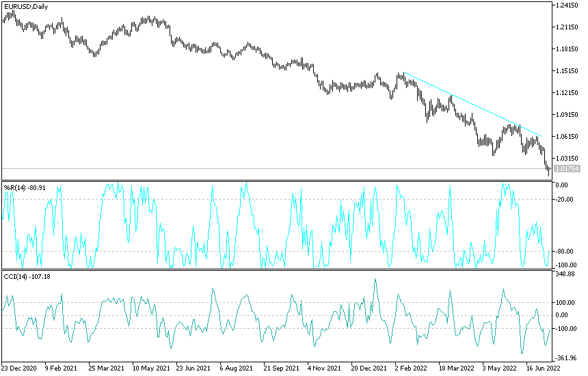The height and width of the screenshot is (376, 588).
Task: Click the 0.00 level on %R scale
Action: [562, 185]
